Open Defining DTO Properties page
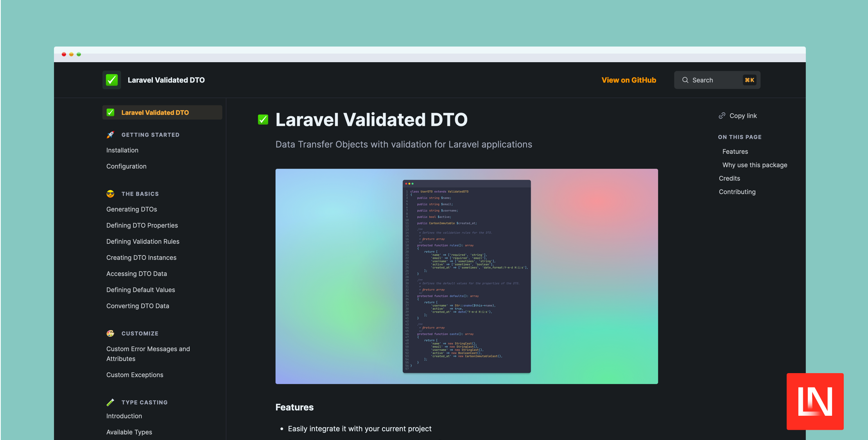The width and height of the screenshot is (868, 440). click(x=142, y=225)
